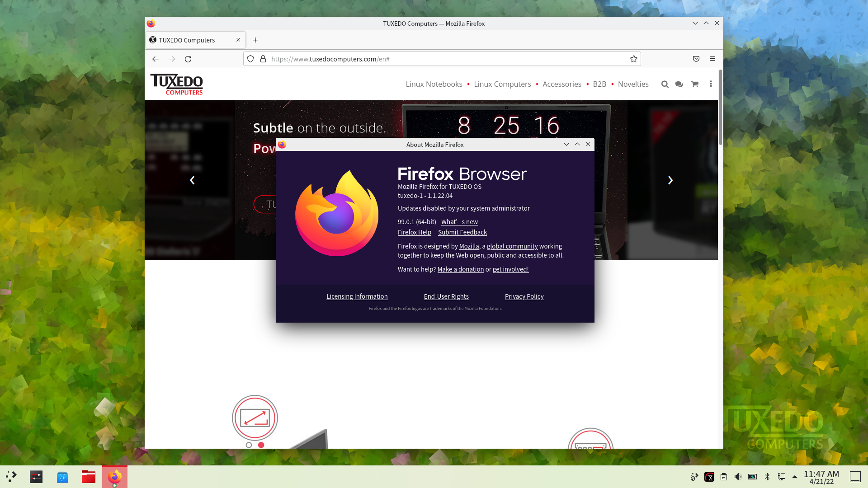Open the three-dot site menu
Screen dimensions: 868x488
[x=711, y=84]
